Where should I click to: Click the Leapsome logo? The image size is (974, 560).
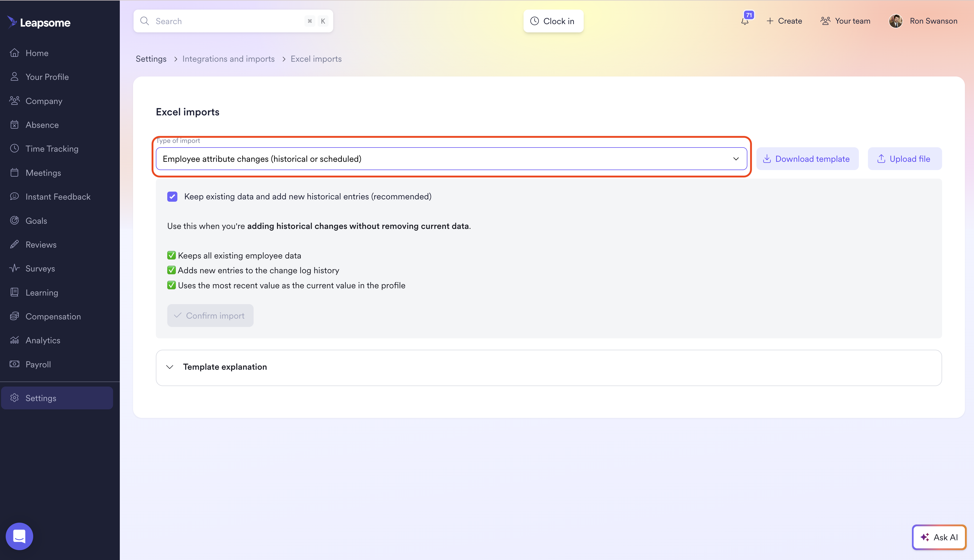click(39, 22)
